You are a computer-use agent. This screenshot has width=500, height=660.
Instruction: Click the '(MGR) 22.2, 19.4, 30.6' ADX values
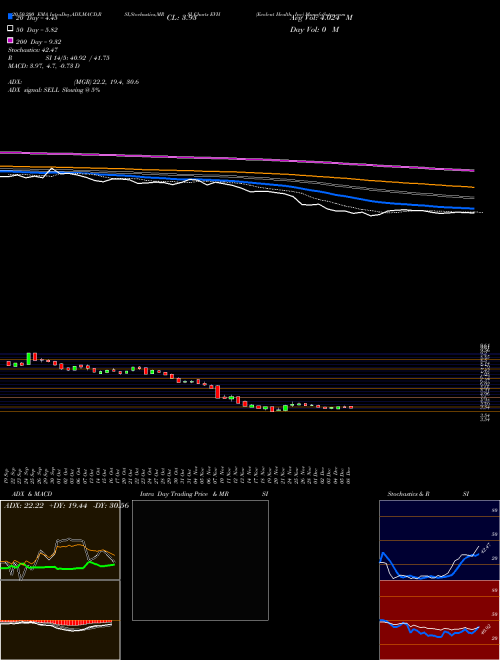pyautogui.click(x=106, y=82)
